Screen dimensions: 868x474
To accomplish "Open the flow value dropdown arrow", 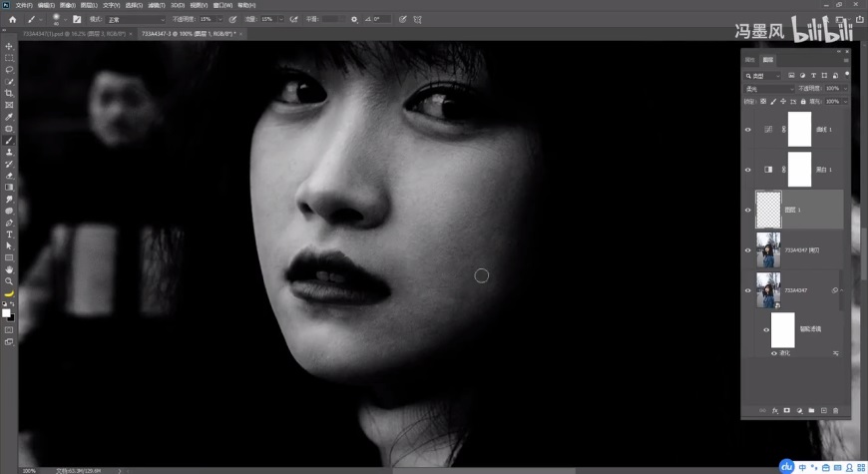I will 281,19.
